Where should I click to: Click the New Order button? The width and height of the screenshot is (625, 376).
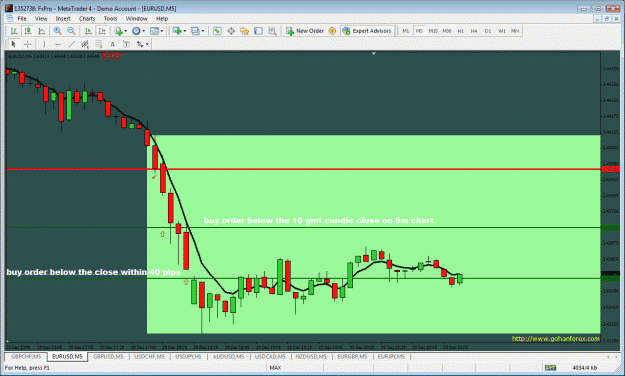pyautogui.click(x=305, y=31)
